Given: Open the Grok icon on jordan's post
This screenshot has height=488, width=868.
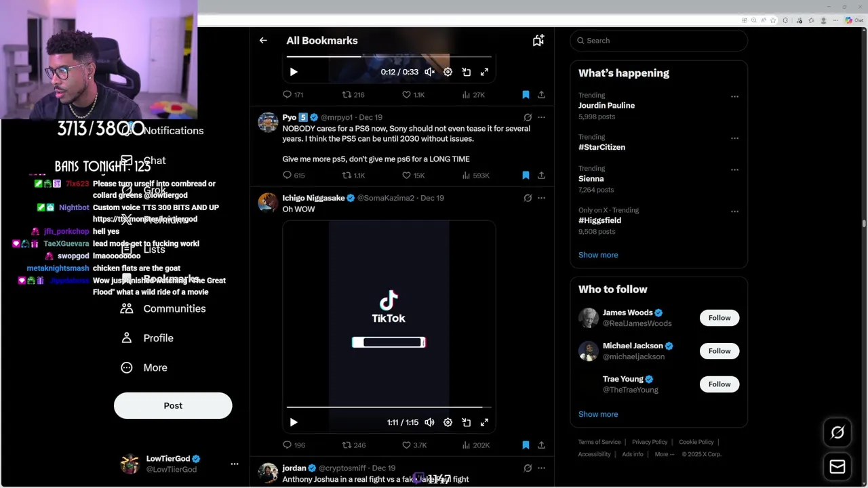Looking at the screenshot, I should coord(528,468).
